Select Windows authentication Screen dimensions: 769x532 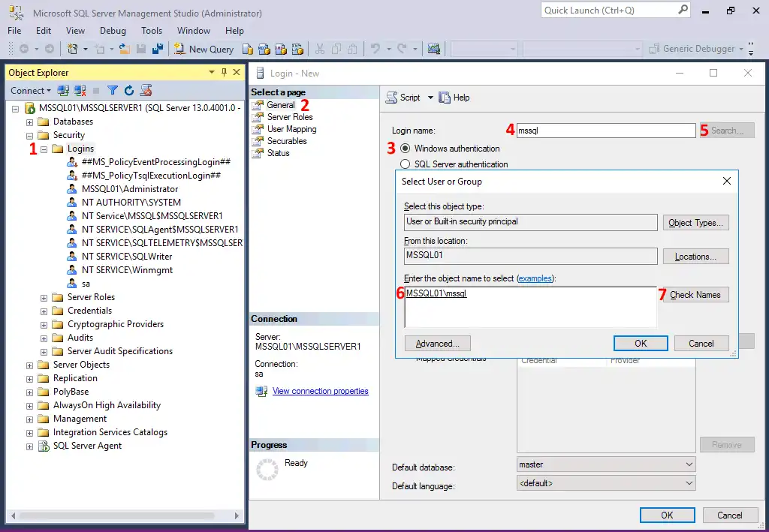[404, 149]
